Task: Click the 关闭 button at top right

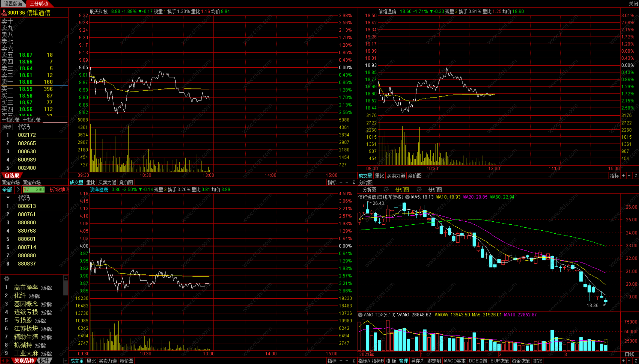Action: [633, 4]
